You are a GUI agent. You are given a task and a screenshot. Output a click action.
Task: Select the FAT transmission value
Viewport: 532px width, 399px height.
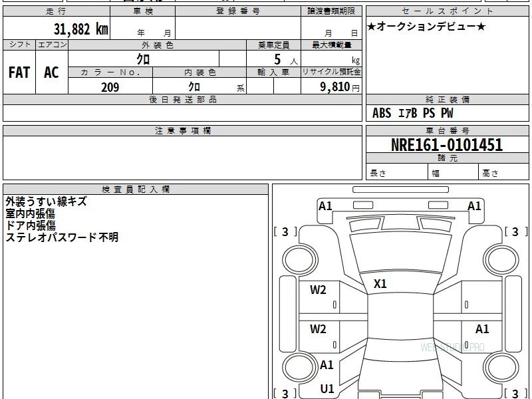pyautogui.click(x=19, y=72)
